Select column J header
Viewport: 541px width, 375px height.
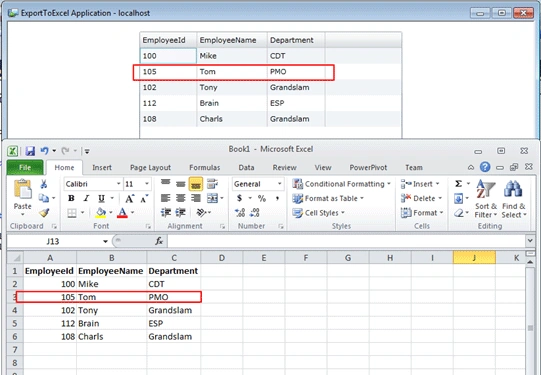pyautogui.click(x=474, y=258)
